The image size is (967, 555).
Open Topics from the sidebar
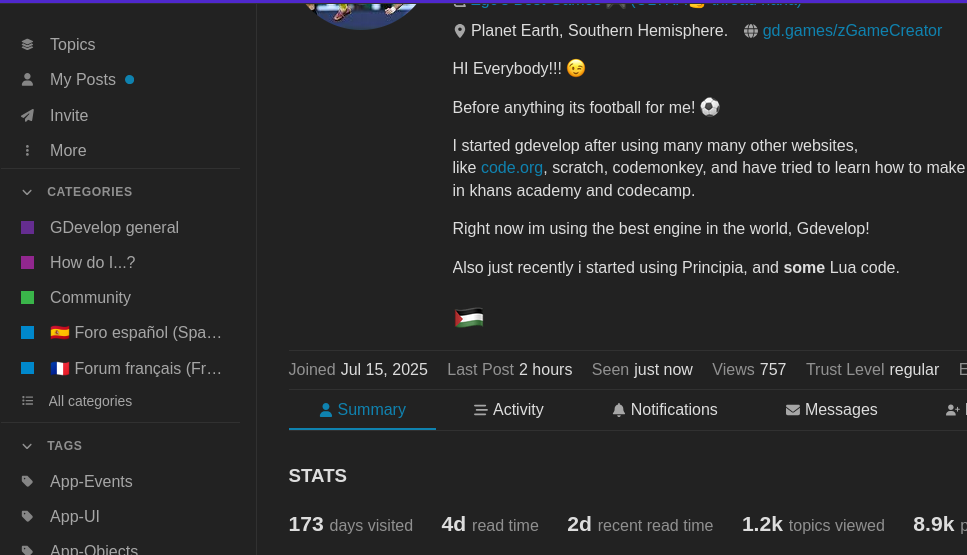72,45
